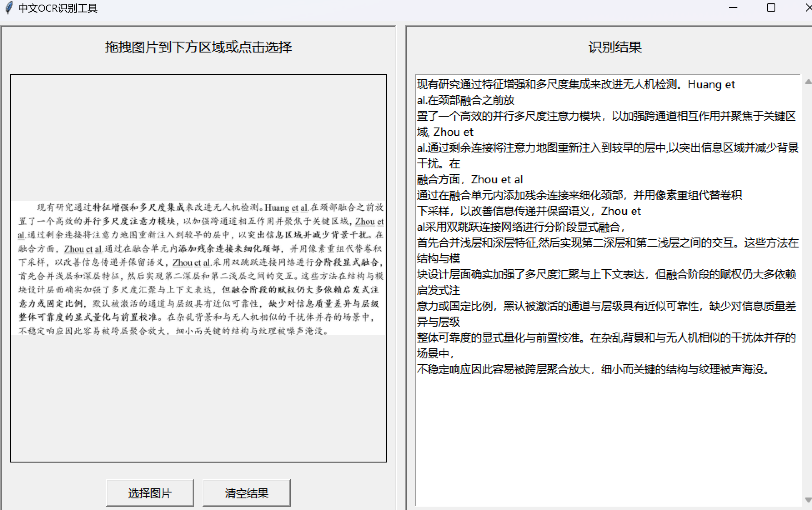Click the 拖拽图片到下方区域或点击选择 heading
This screenshot has height=510, width=812.
[x=198, y=47]
